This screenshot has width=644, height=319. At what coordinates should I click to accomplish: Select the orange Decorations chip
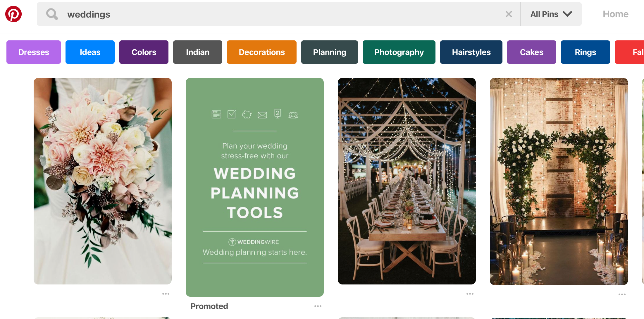point(262,52)
